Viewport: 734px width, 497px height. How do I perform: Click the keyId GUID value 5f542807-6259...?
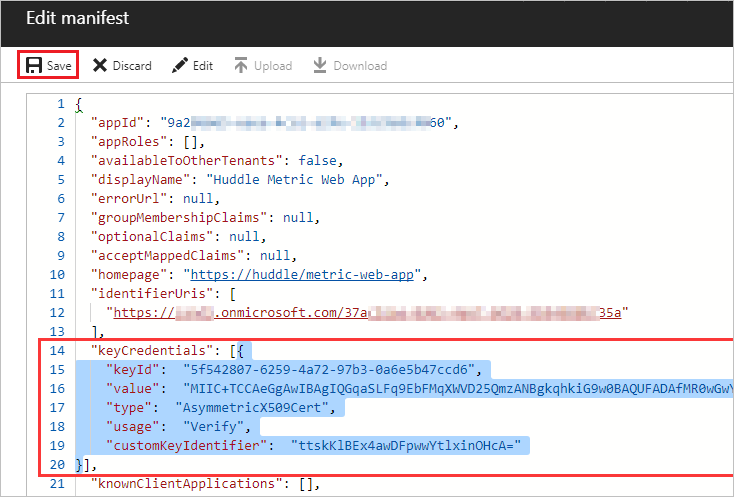(329, 369)
